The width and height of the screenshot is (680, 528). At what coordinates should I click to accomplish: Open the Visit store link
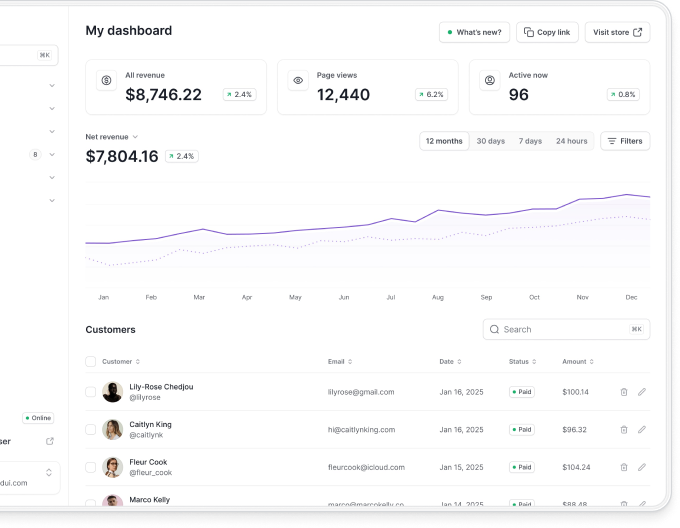[x=617, y=32]
